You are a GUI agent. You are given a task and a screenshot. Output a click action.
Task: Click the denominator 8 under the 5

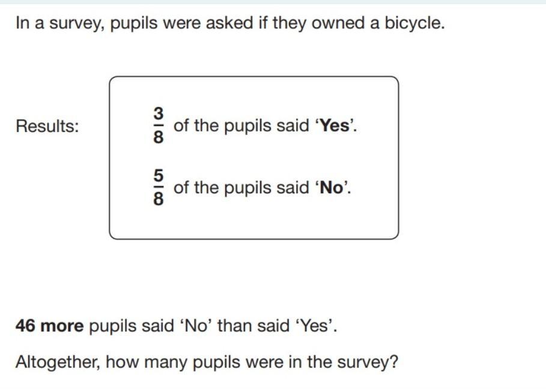pyautogui.click(x=158, y=199)
